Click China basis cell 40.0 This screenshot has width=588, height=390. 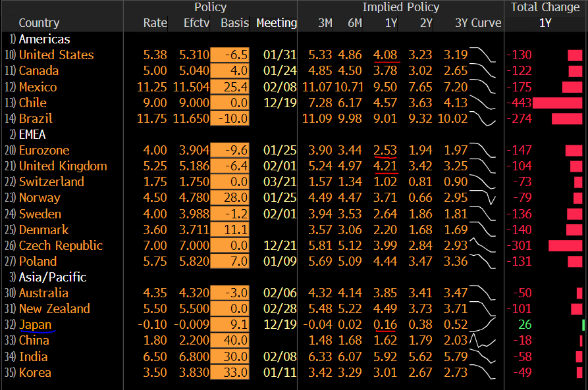[x=230, y=340]
